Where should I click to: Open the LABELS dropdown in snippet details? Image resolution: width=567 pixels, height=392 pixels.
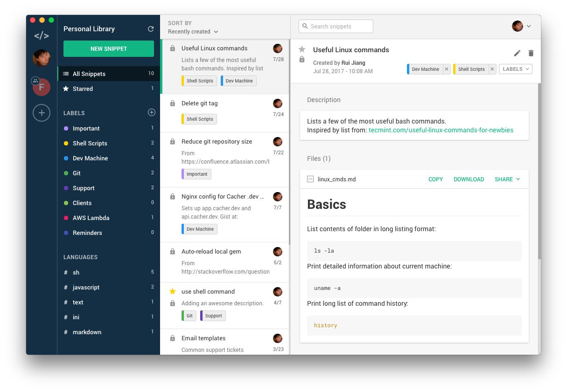pyautogui.click(x=515, y=69)
